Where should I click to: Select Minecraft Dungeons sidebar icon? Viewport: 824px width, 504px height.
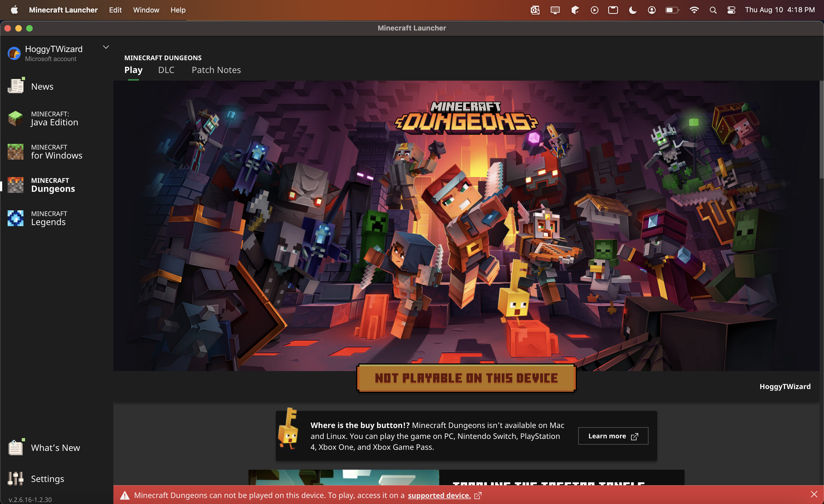pos(15,185)
